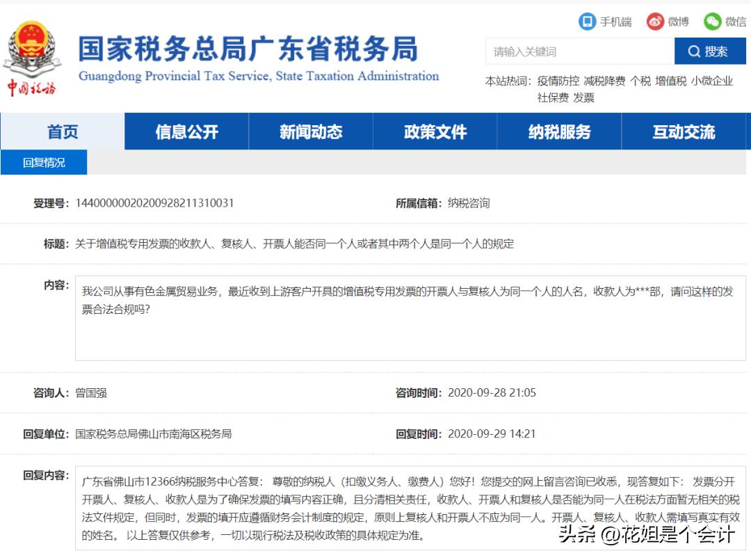This screenshot has height=560, width=751.
Task: Focus the keyword search input field
Action: click(x=580, y=51)
